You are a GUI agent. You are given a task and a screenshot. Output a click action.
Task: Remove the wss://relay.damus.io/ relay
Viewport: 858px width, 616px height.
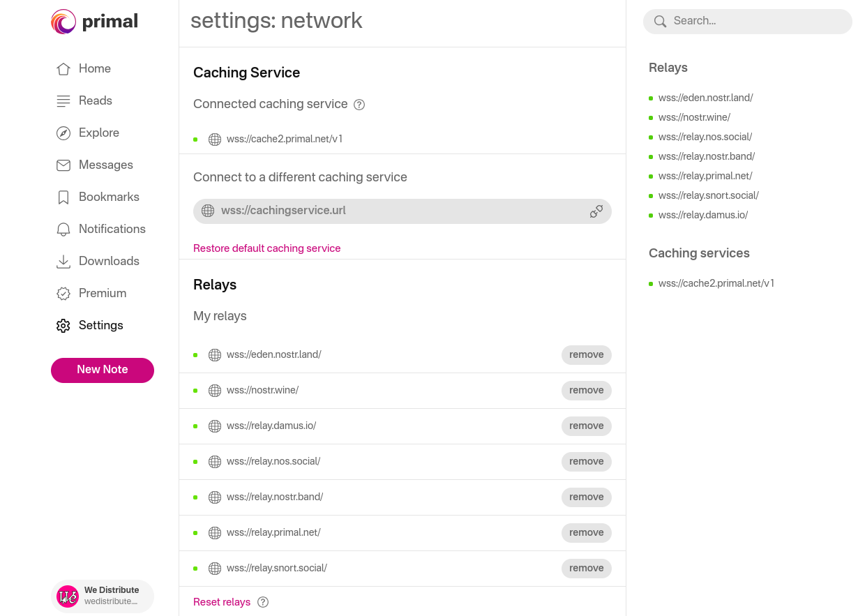click(586, 426)
